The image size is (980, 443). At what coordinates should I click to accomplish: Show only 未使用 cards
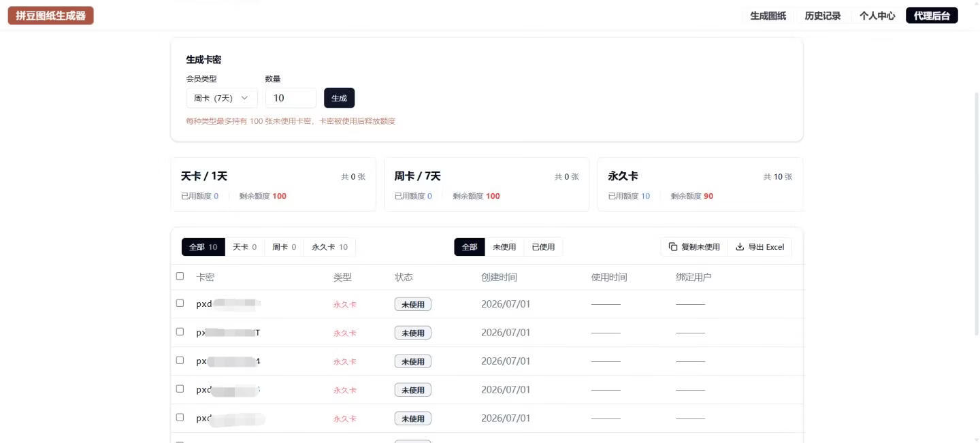coord(504,247)
